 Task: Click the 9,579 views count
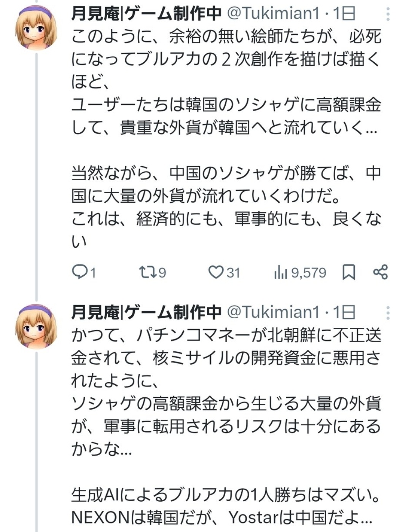(x=309, y=273)
